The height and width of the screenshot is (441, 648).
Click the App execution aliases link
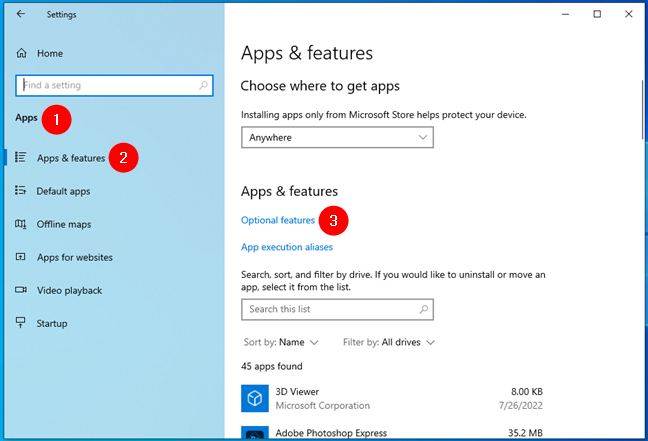[287, 247]
